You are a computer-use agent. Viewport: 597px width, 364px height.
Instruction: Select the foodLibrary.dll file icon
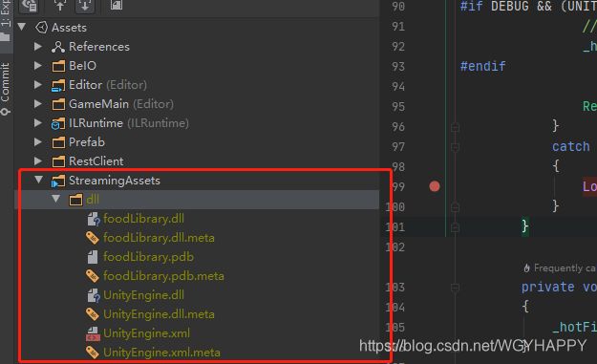pos(94,219)
